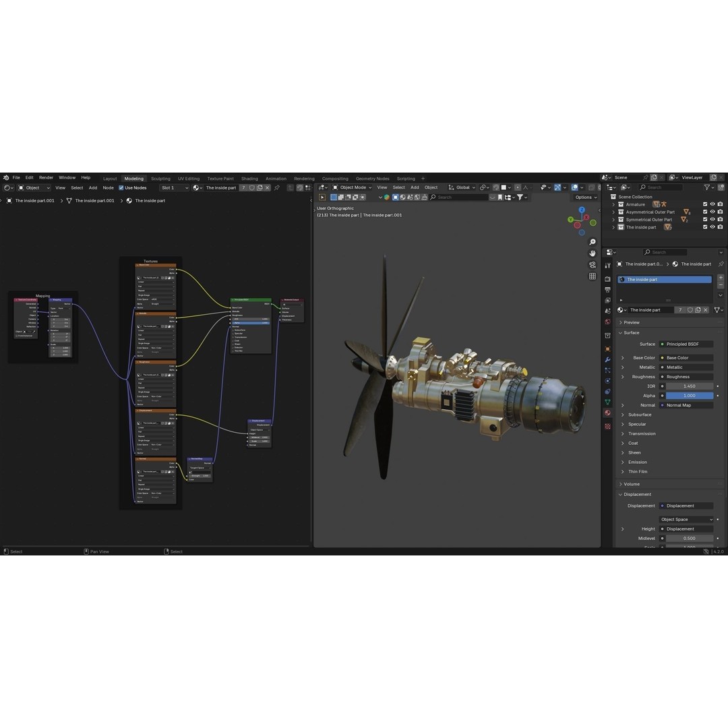Expand the Armature collection in the outliner
728x728 pixels.
point(613,204)
